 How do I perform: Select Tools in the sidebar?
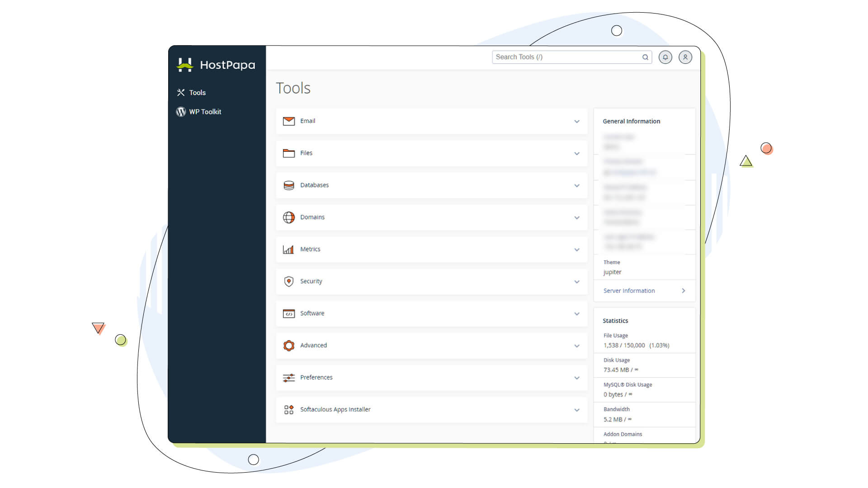(x=197, y=93)
